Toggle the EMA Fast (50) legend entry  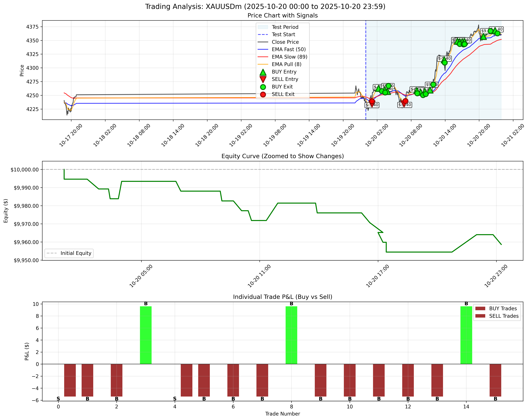[263, 49]
